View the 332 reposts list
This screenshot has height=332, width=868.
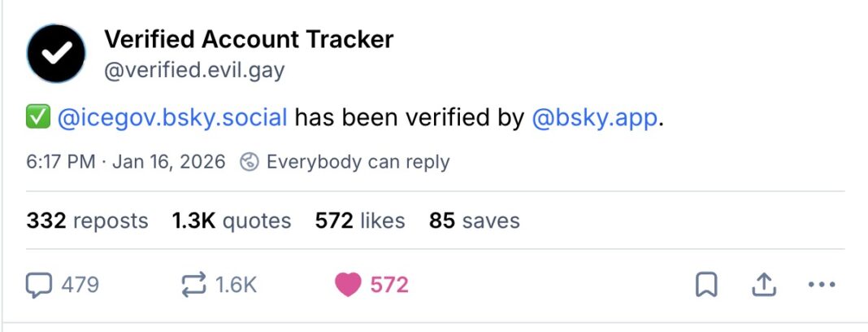[x=87, y=221]
